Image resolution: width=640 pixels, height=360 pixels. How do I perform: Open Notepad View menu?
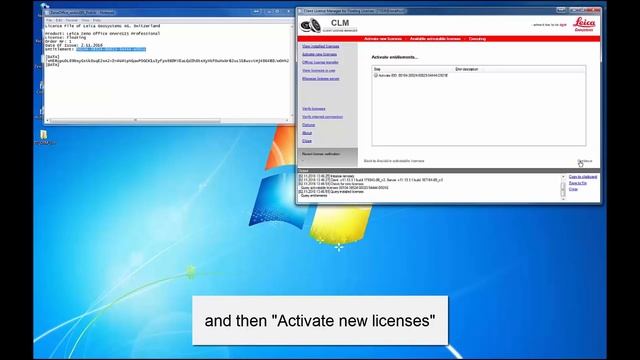[x=85, y=20]
